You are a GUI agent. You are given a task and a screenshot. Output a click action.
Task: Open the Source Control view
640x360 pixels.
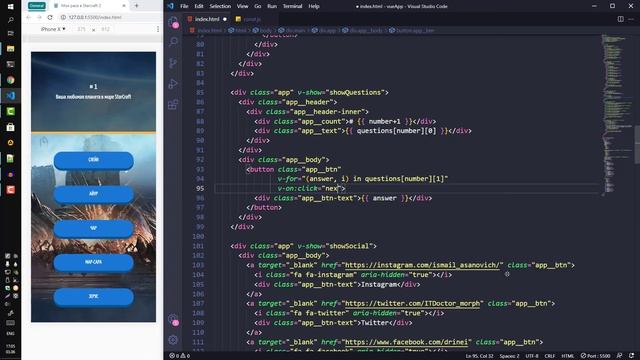coord(173,63)
